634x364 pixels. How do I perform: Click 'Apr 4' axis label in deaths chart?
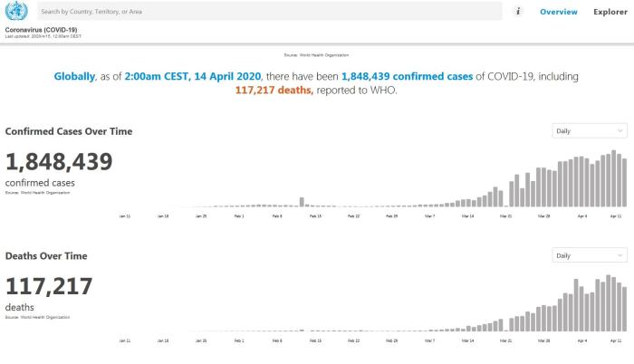582,341
